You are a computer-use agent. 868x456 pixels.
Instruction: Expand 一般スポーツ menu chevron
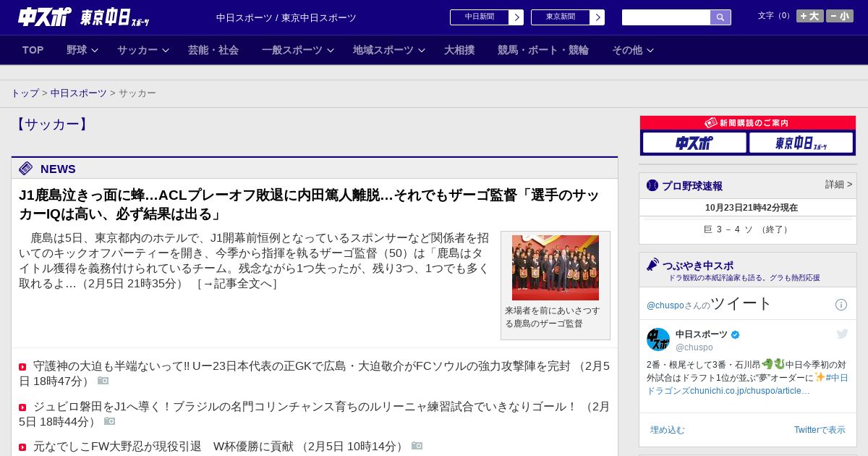click(x=331, y=51)
